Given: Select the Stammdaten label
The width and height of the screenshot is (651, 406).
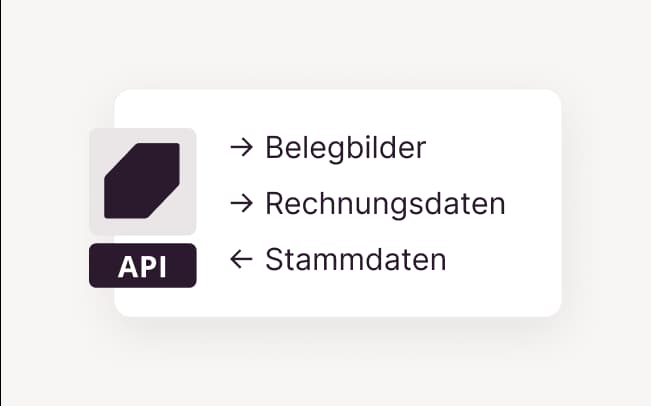Looking at the screenshot, I should tap(355, 260).
